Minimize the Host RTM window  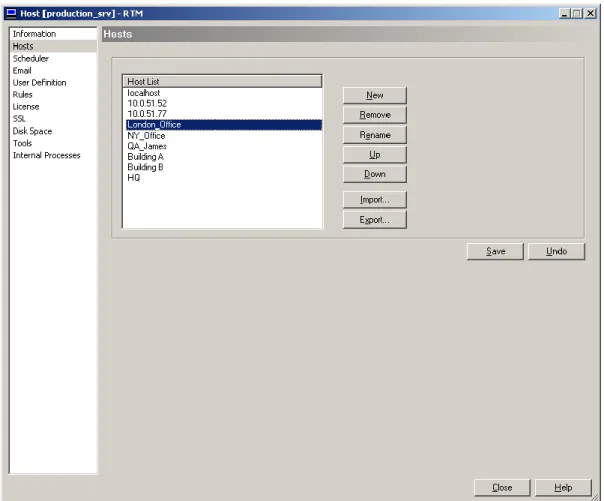[564, 13]
